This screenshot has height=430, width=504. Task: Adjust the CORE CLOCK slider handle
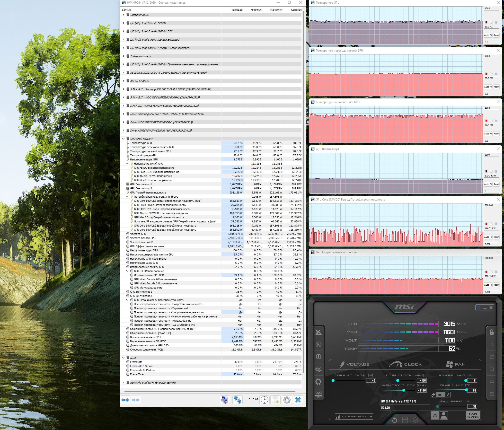398,380
